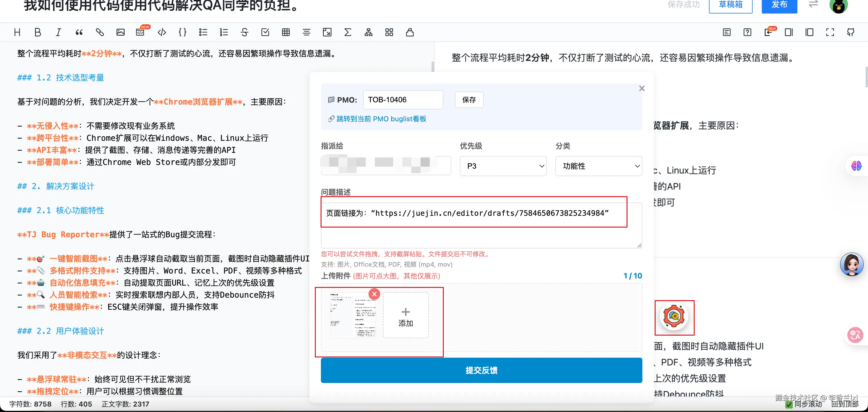Toggle bold formatting in toolbar
868x412 pixels.
[38, 32]
